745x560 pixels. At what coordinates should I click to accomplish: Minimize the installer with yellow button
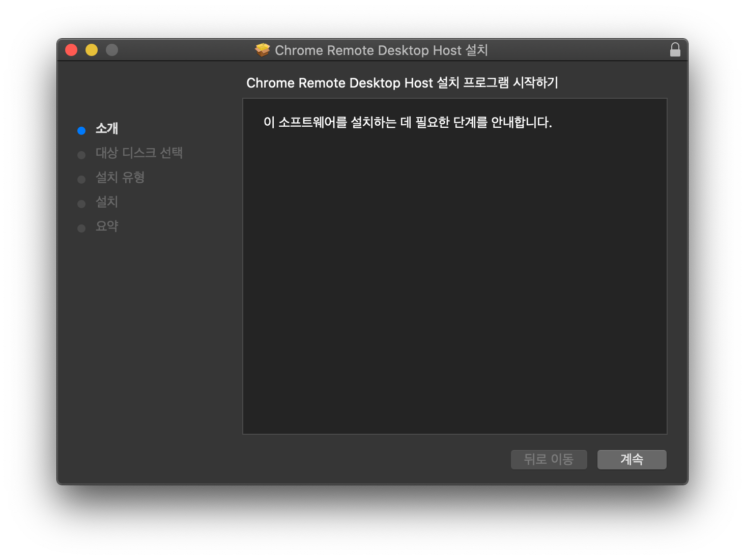(x=92, y=50)
